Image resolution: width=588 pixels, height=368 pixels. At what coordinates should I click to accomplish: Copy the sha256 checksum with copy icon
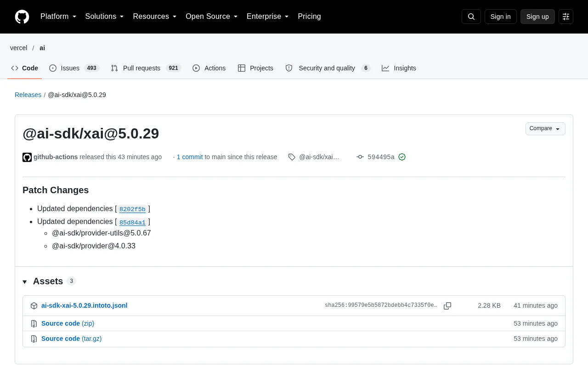click(x=447, y=306)
